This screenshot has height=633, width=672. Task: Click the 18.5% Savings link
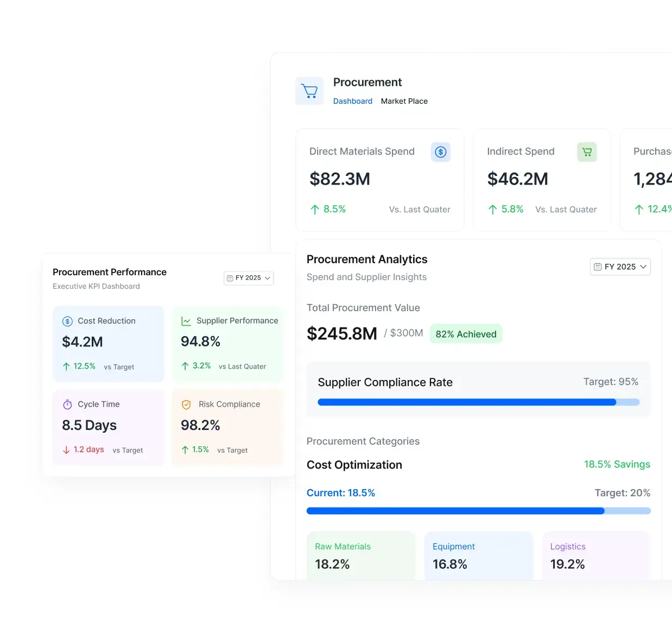pyautogui.click(x=617, y=464)
